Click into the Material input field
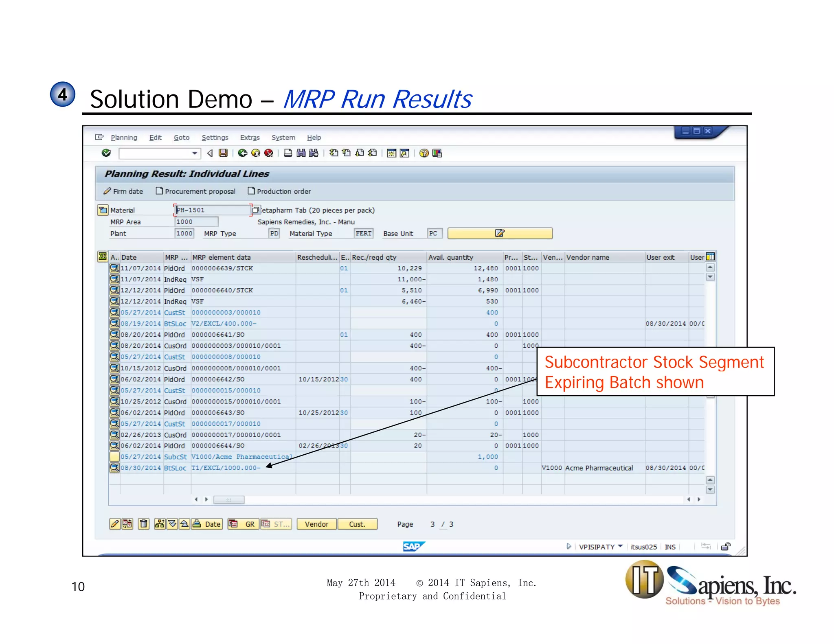 (212, 210)
